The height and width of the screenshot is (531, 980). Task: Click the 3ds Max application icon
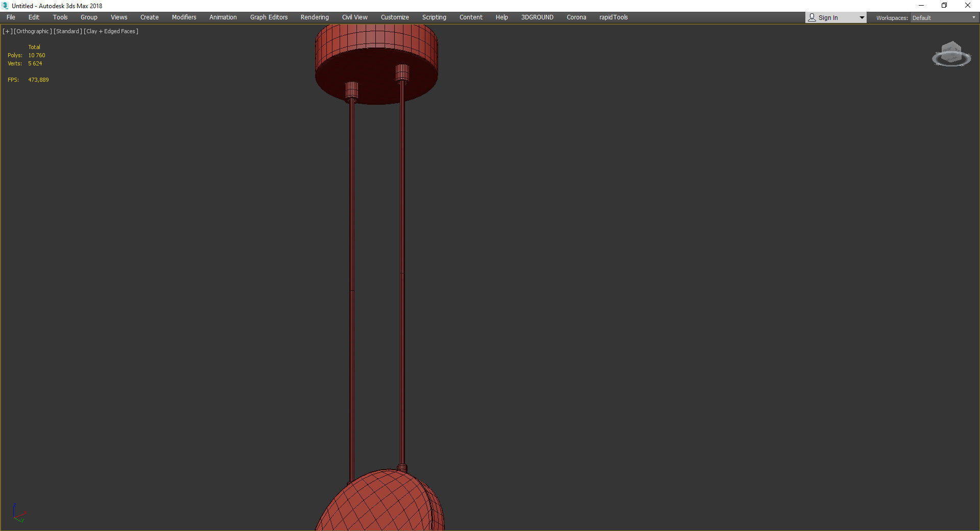pyautogui.click(x=5, y=6)
